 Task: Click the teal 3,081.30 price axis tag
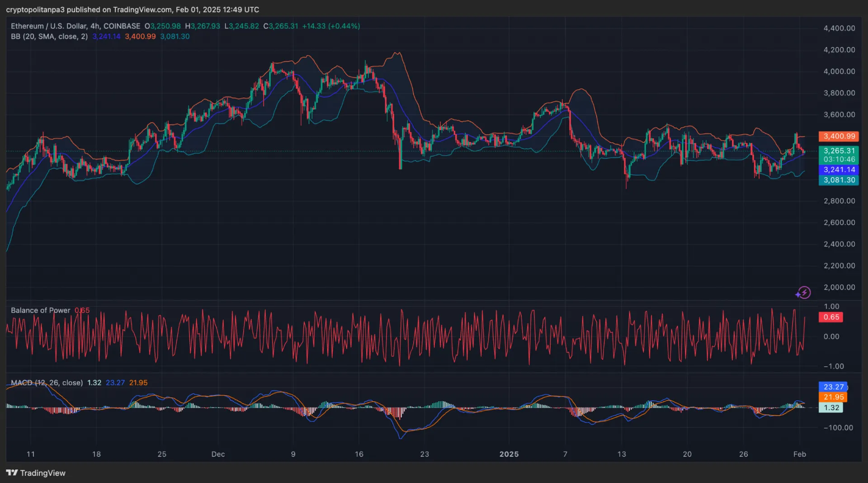click(x=839, y=180)
